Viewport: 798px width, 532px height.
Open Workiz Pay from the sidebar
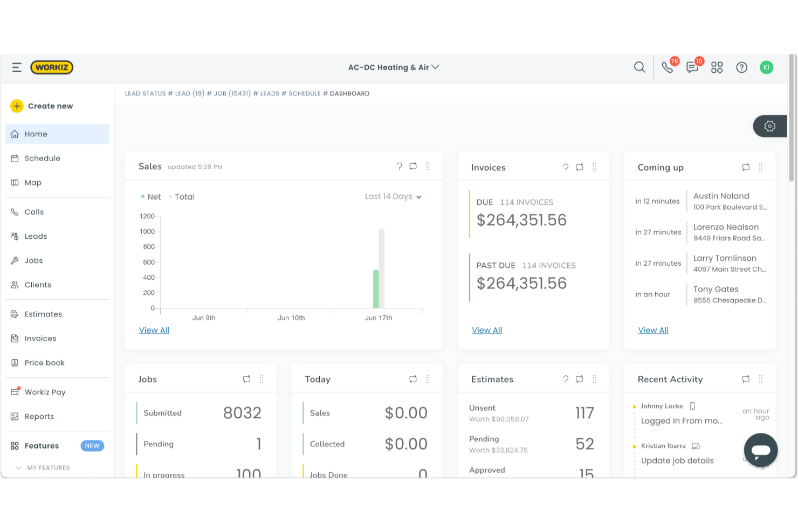[x=45, y=392]
